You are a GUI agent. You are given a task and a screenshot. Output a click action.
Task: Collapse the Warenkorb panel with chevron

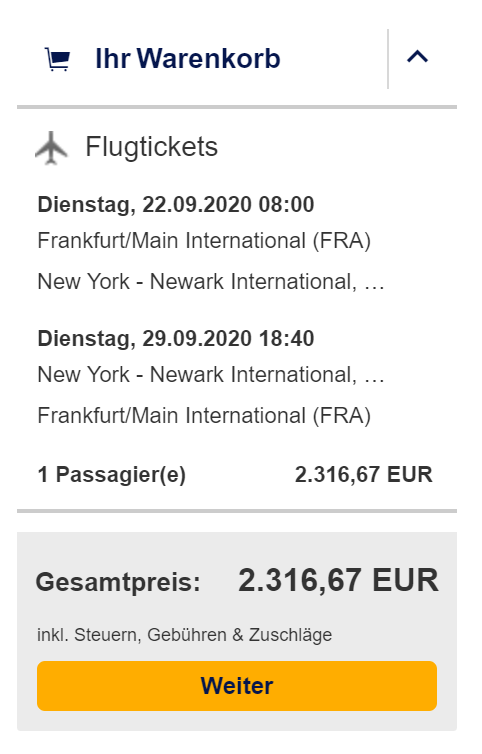pos(417,57)
